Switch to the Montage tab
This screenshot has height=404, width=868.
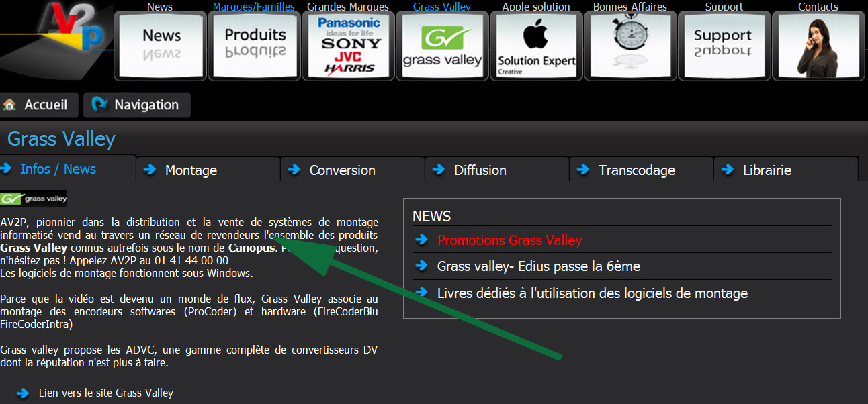click(208, 170)
